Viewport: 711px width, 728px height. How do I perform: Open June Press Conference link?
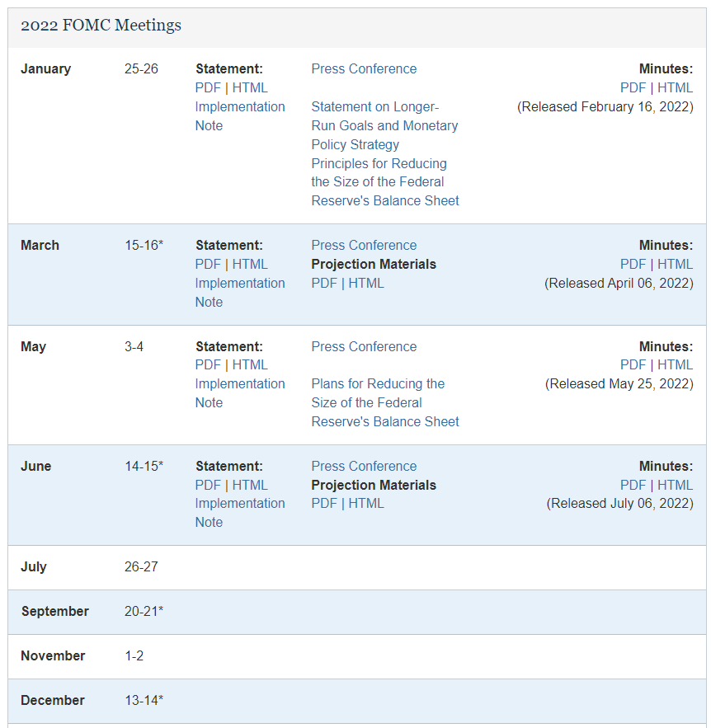pos(364,466)
